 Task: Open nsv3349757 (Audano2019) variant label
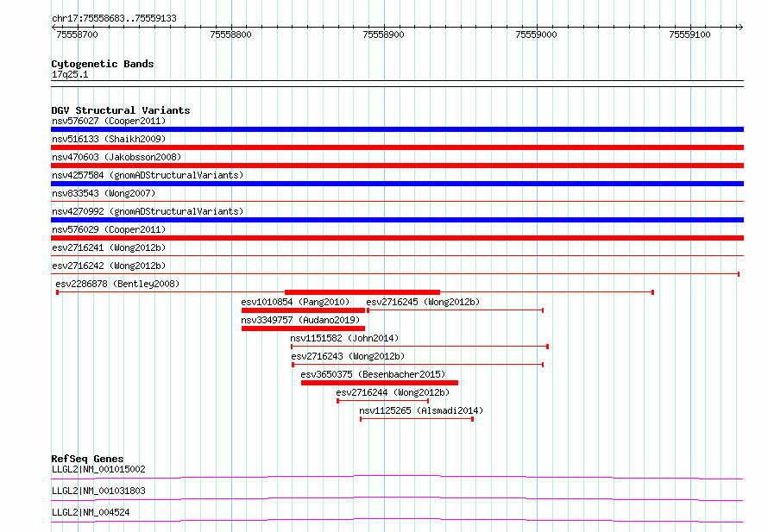[x=300, y=320]
